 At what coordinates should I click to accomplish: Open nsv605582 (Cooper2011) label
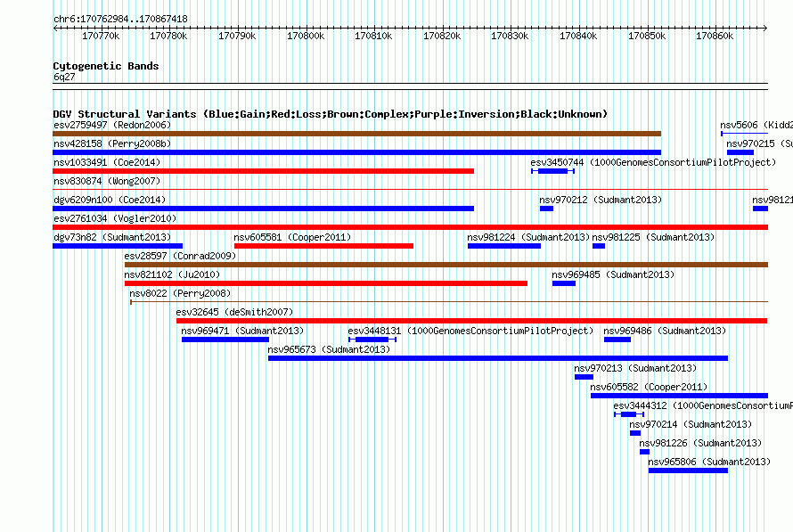pos(649,387)
